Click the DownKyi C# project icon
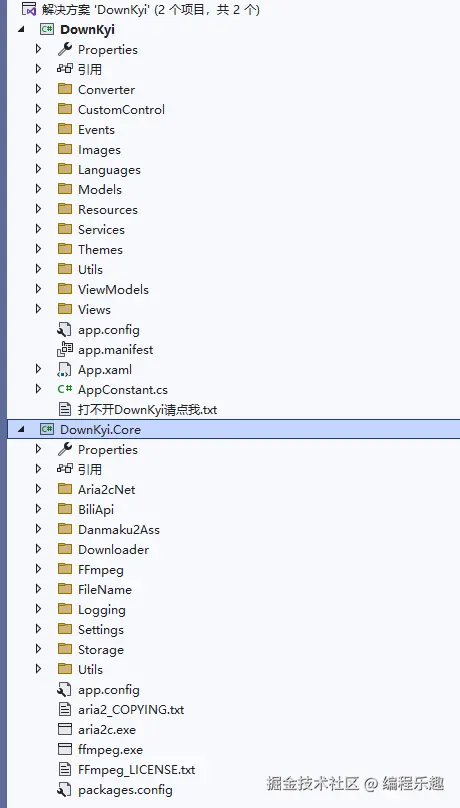 [47, 29]
